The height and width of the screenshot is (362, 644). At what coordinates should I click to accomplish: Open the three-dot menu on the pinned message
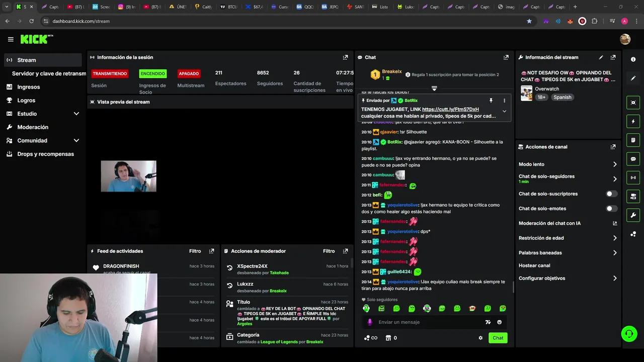(504, 101)
